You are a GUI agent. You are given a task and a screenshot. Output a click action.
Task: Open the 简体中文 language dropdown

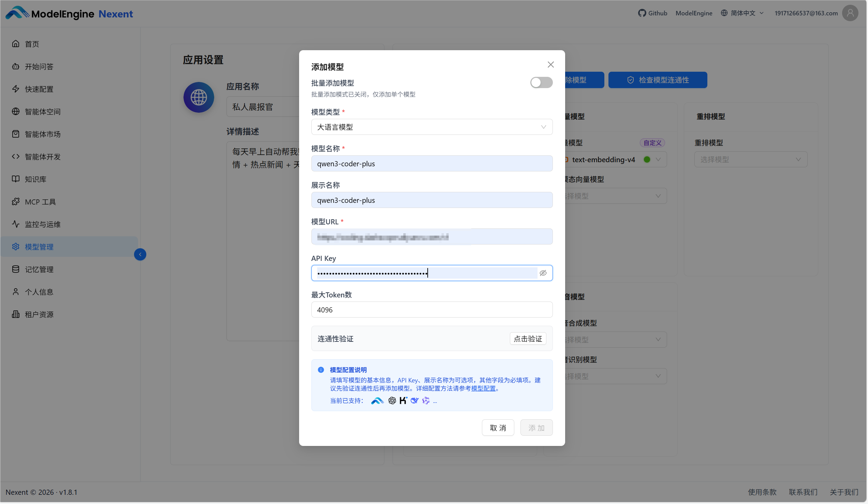(x=742, y=13)
